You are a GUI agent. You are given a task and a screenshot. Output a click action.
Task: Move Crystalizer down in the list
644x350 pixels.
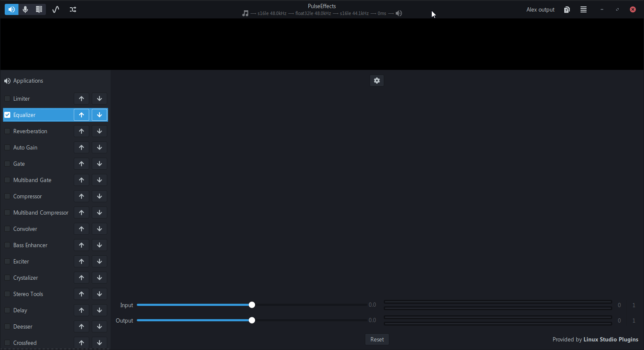pyautogui.click(x=99, y=278)
